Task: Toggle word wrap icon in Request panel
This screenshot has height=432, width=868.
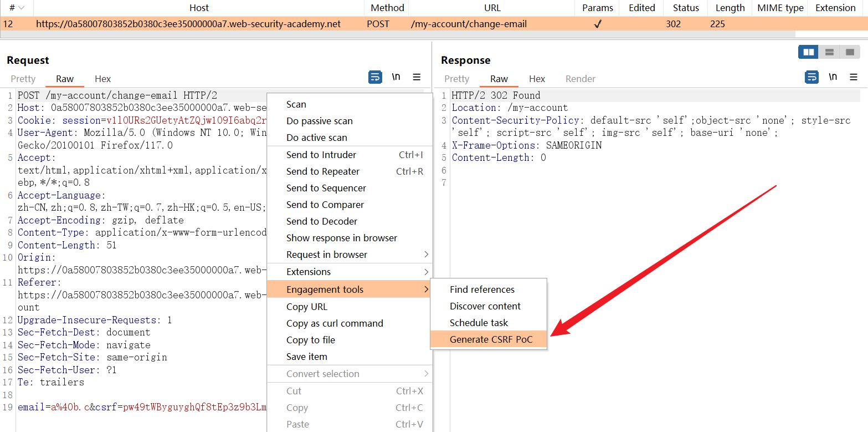Action: click(375, 77)
